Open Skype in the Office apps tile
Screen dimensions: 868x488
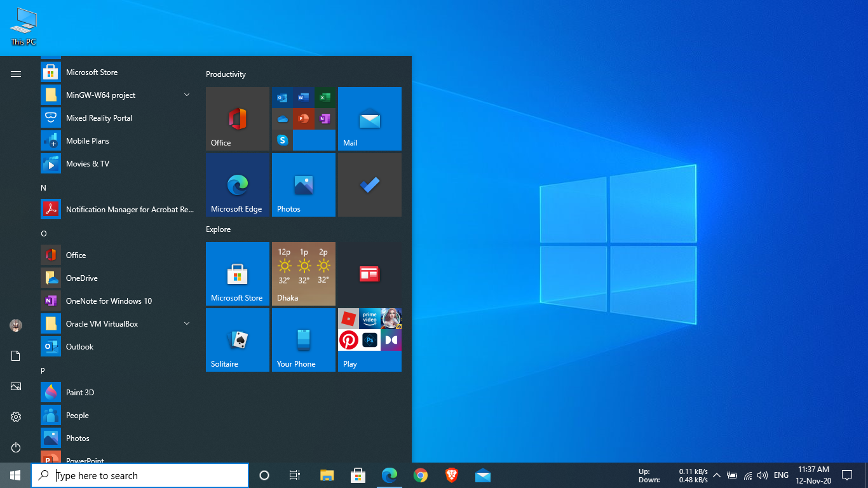[282, 140]
